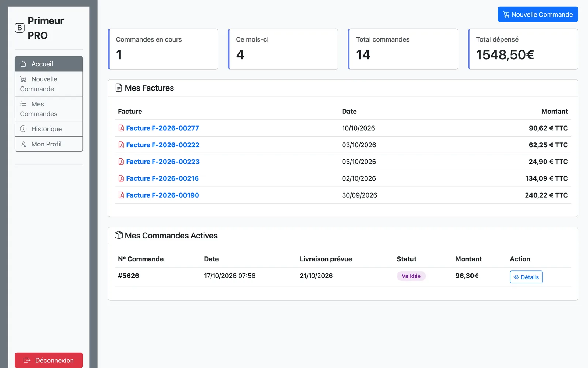The height and width of the screenshot is (368, 588).
Task: Click the Total commandes stat card
Action: [x=403, y=49]
